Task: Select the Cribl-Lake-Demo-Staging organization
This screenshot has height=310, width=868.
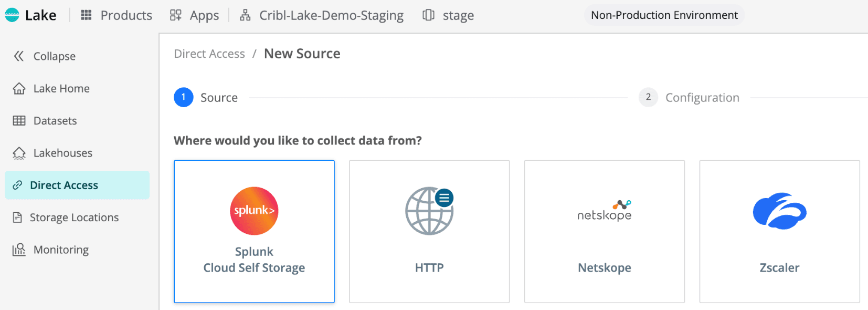Action: 322,15
